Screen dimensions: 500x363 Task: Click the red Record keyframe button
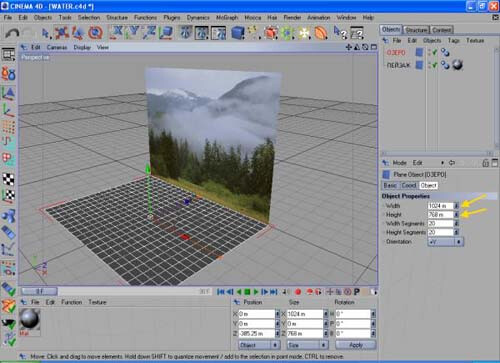tap(298, 292)
